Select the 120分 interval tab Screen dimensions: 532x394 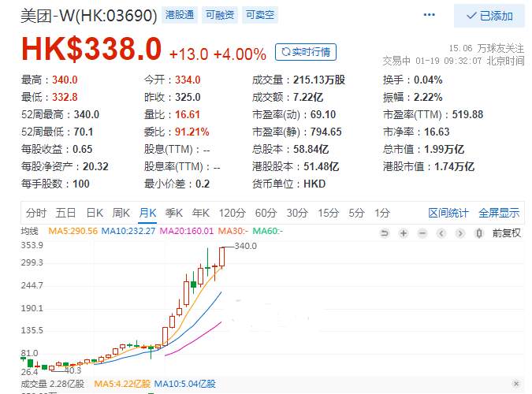pyautogui.click(x=232, y=213)
